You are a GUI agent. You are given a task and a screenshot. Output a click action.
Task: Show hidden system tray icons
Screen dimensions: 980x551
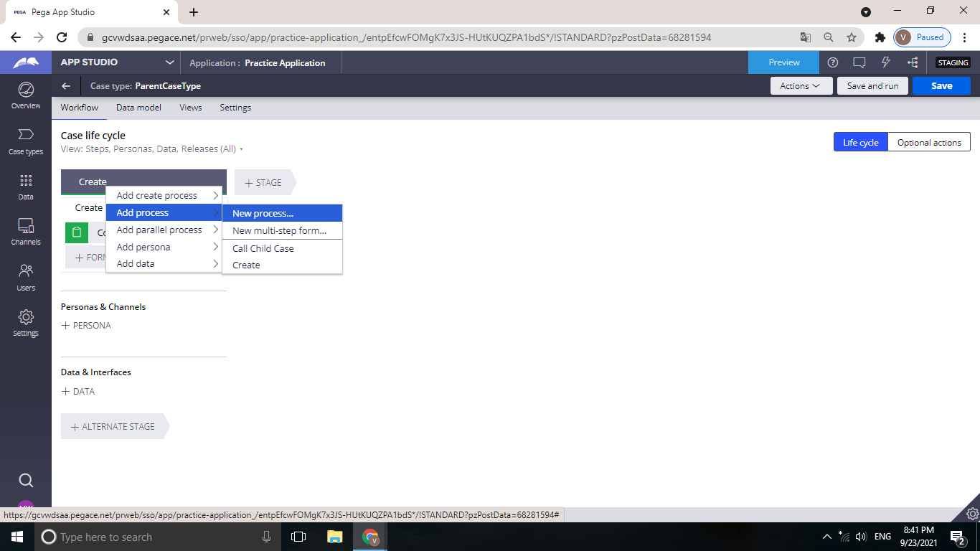click(x=826, y=537)
